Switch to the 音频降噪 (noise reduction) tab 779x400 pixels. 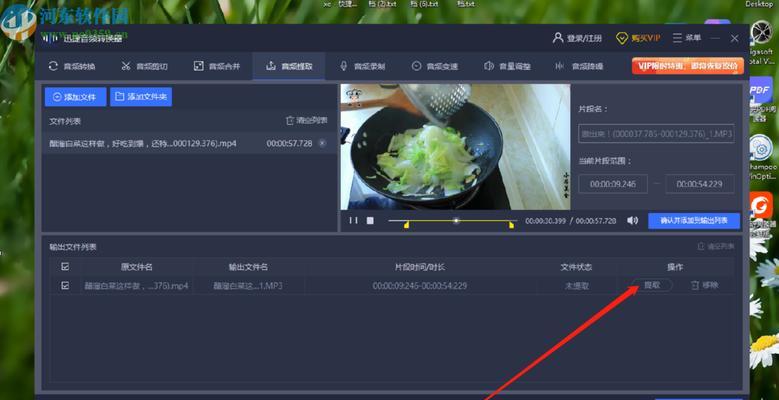(x=579, y=66)
